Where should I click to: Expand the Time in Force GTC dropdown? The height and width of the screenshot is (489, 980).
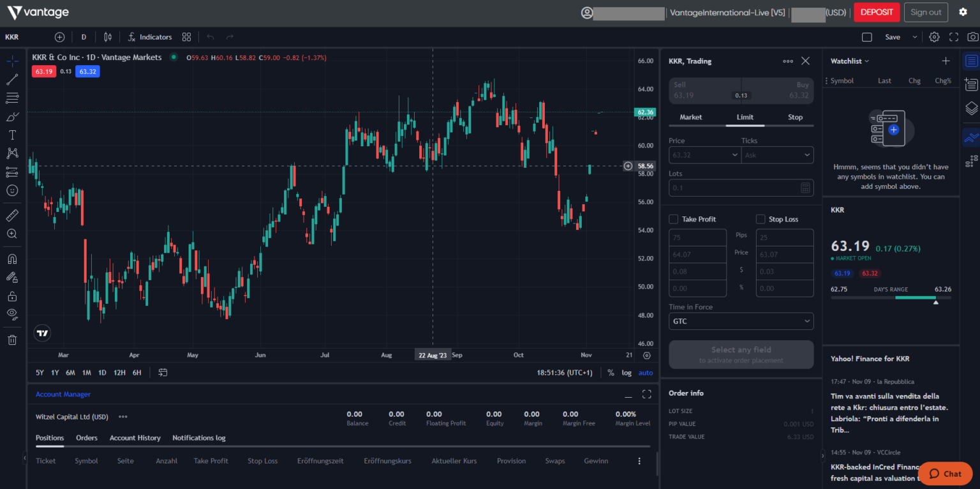(741, 321)
